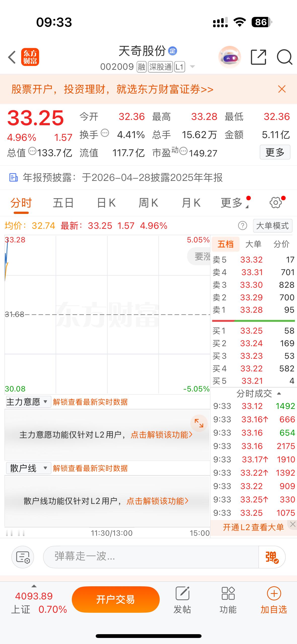Viewport: 297px width, 644px height.
Task: Tap the 开户交易 orange button
Action: pos(116,600)
